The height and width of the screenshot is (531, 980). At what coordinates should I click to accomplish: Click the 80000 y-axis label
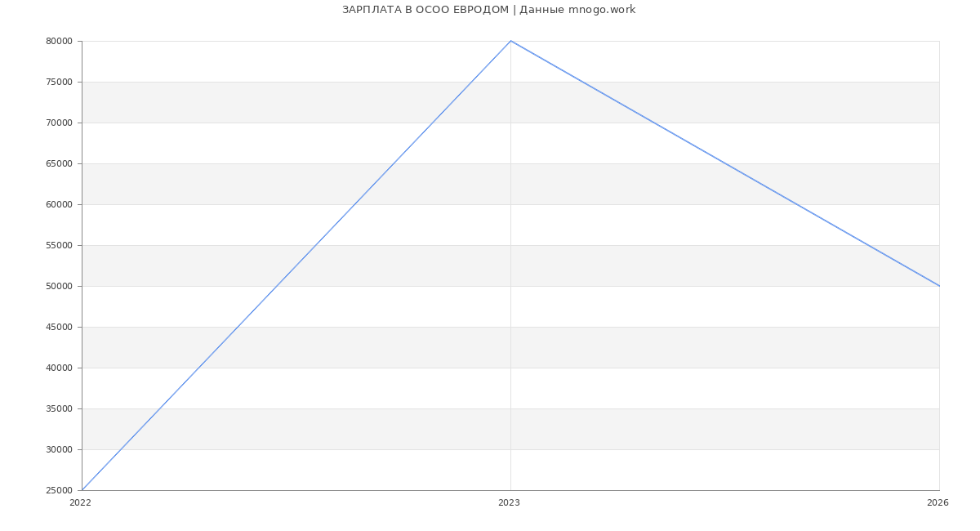59,42
